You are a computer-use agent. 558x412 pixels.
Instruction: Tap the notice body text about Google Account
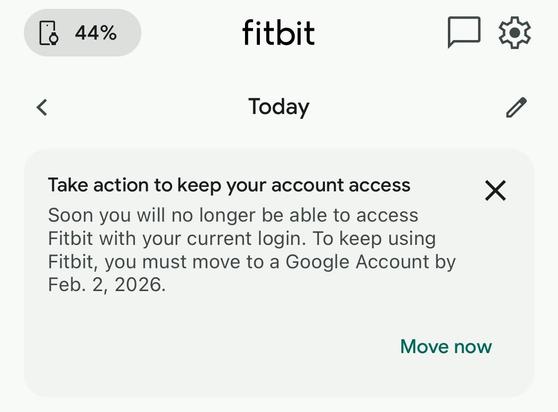click(252, 250)
